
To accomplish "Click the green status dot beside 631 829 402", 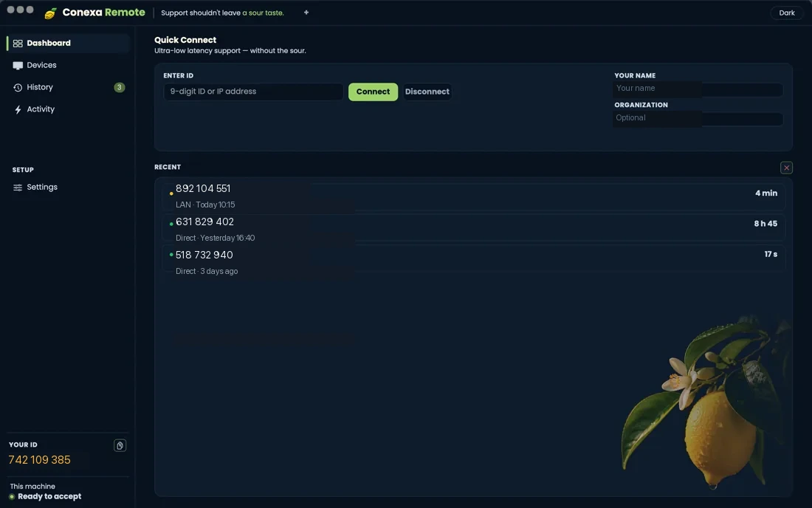I will (171, 224).
